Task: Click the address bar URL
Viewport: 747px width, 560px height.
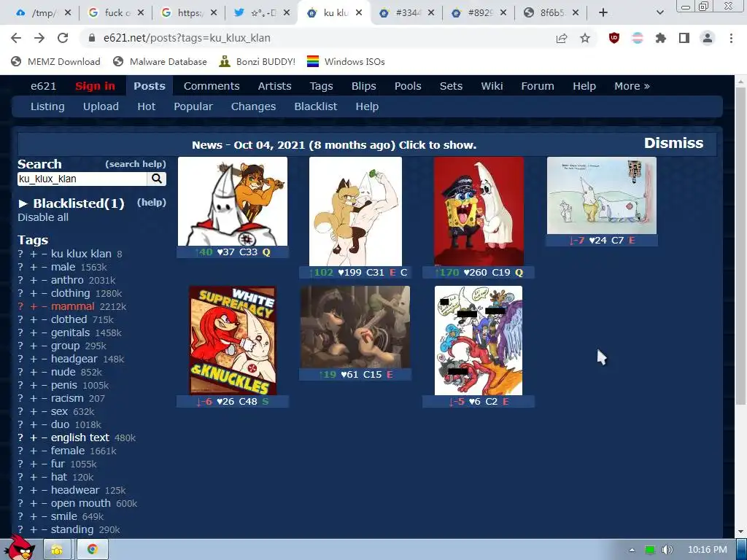Action: (187, 38)
